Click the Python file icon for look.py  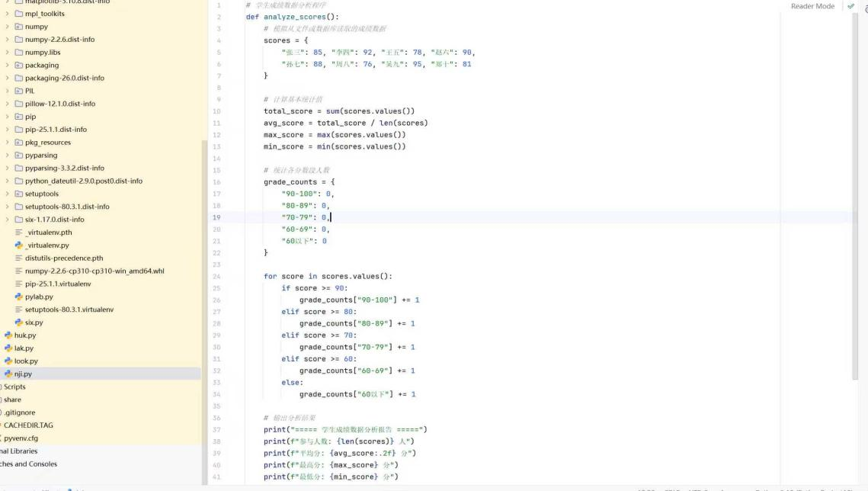click(x=8, y=361)
